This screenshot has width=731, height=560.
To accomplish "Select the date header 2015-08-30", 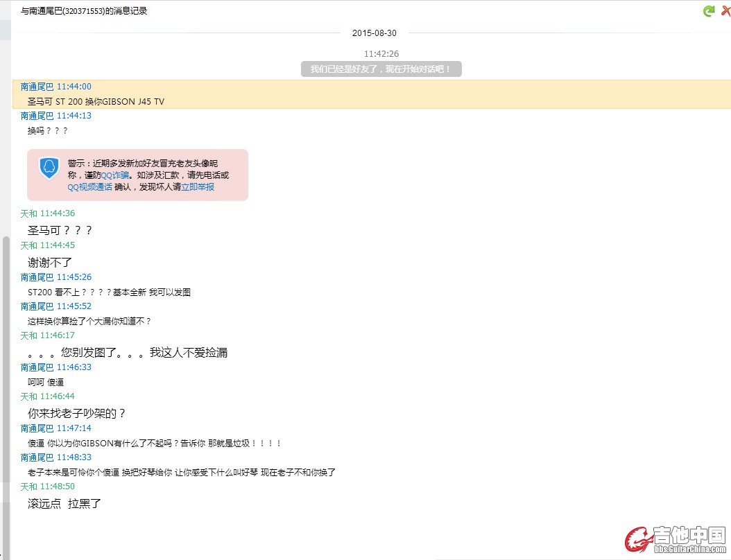I will click(375, 33).
